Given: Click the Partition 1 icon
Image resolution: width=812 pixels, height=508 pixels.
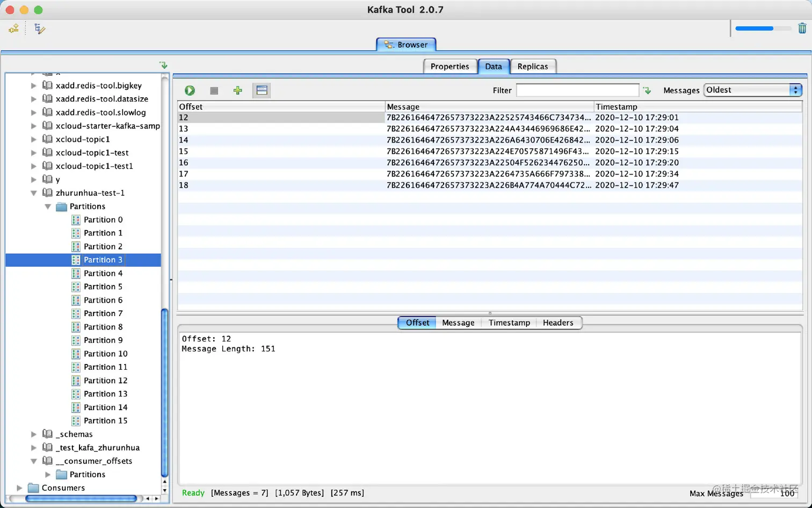Looking at the screenshot, I should (76, 233).
